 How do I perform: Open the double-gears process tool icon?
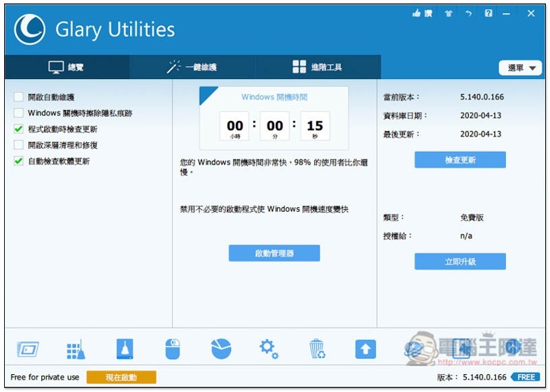(x=269, y=349)
